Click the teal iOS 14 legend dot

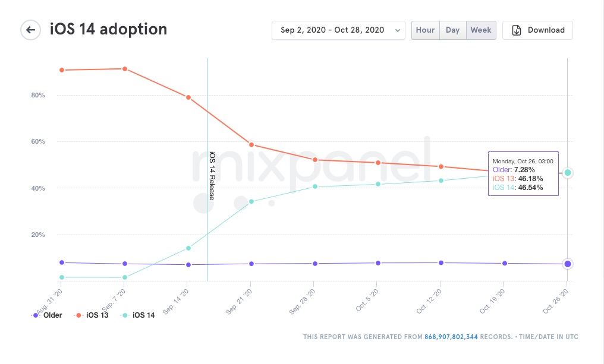124,315
